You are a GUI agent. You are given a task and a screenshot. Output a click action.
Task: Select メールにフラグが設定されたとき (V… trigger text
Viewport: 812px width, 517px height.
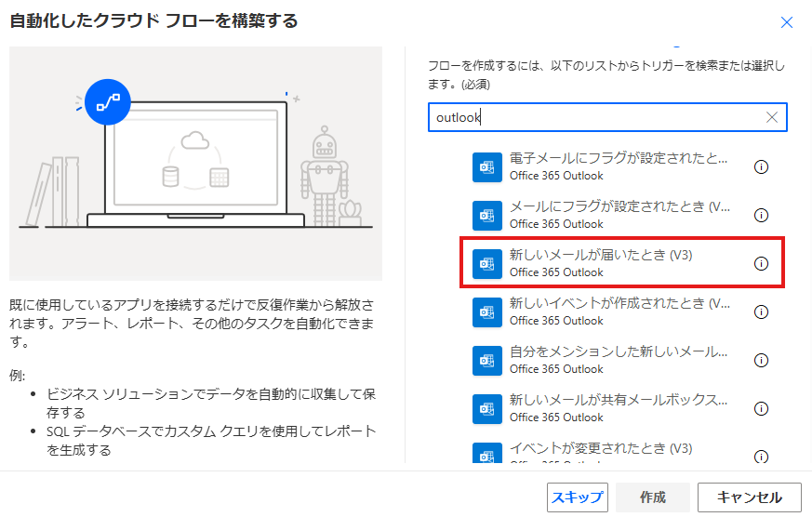619,206
